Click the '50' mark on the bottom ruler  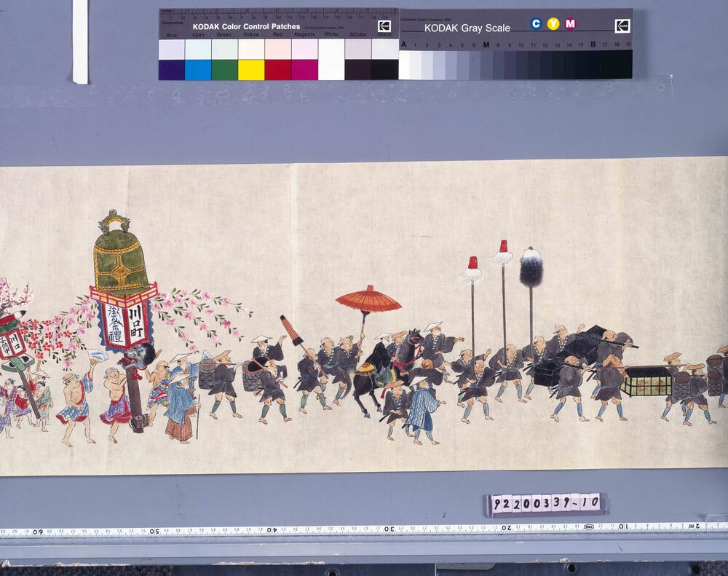(x=153, y=530)
